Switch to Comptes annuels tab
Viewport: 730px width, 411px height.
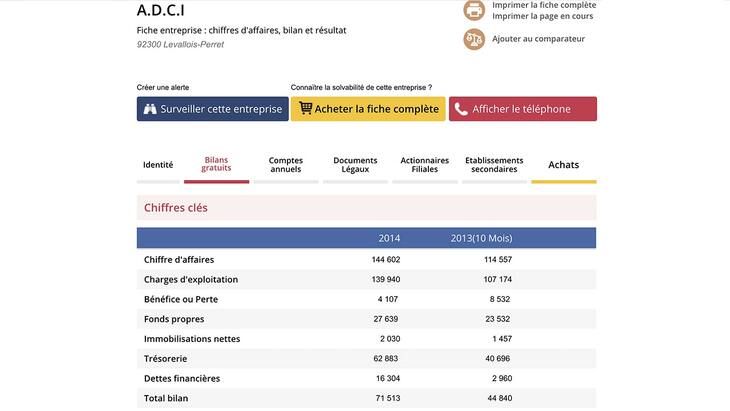point(286,165)
